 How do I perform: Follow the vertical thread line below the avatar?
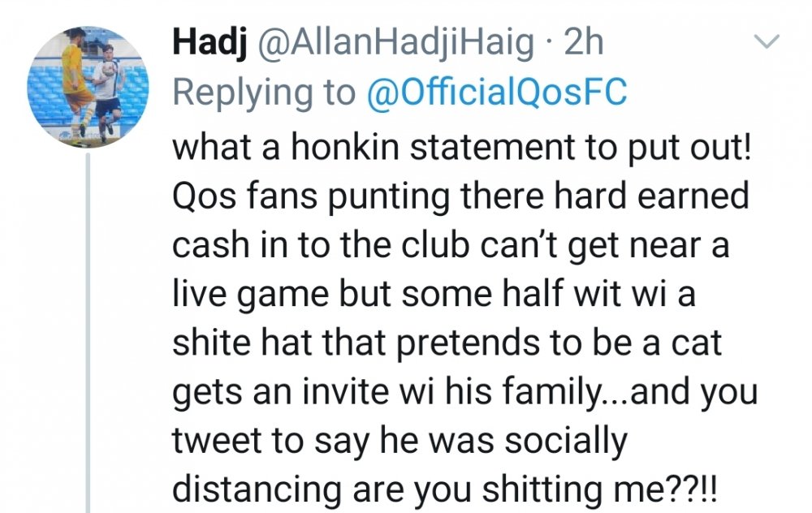coord(88,333)
